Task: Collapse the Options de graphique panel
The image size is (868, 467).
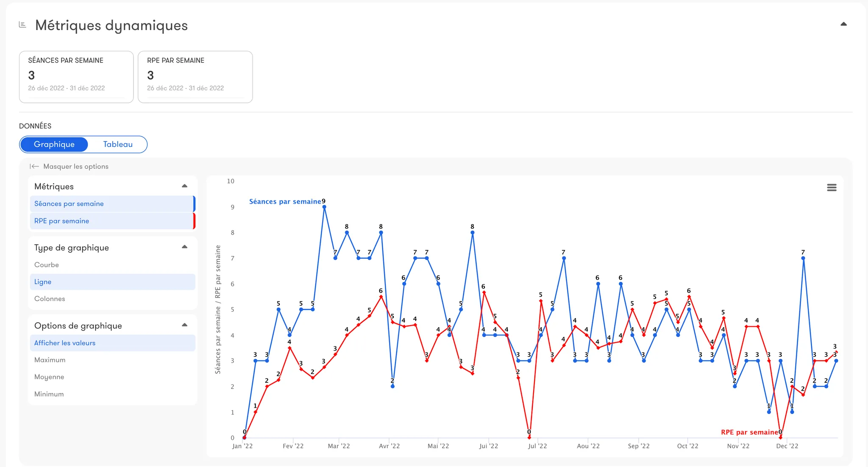Action: pyautogui.click(x=184, y=325)
